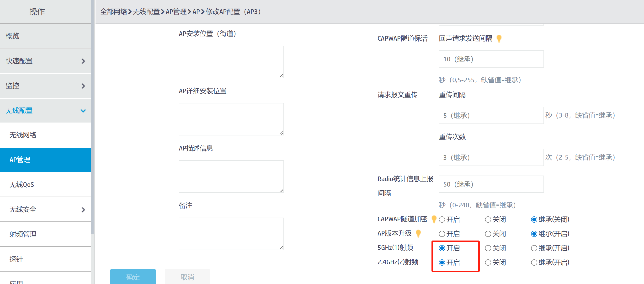Collapse the 无线配置 section chevron
Viewport: 644px width, 284px height.
coord(83,111)
